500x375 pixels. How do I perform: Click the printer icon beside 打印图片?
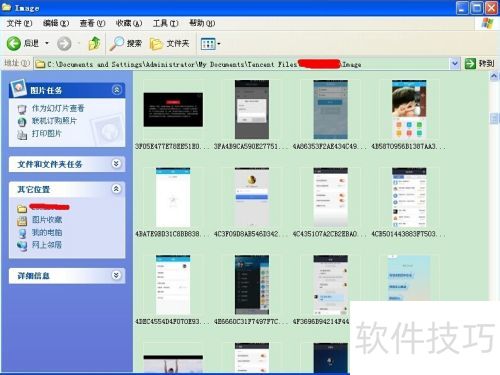pyautogui.click(x=22, y=134)
